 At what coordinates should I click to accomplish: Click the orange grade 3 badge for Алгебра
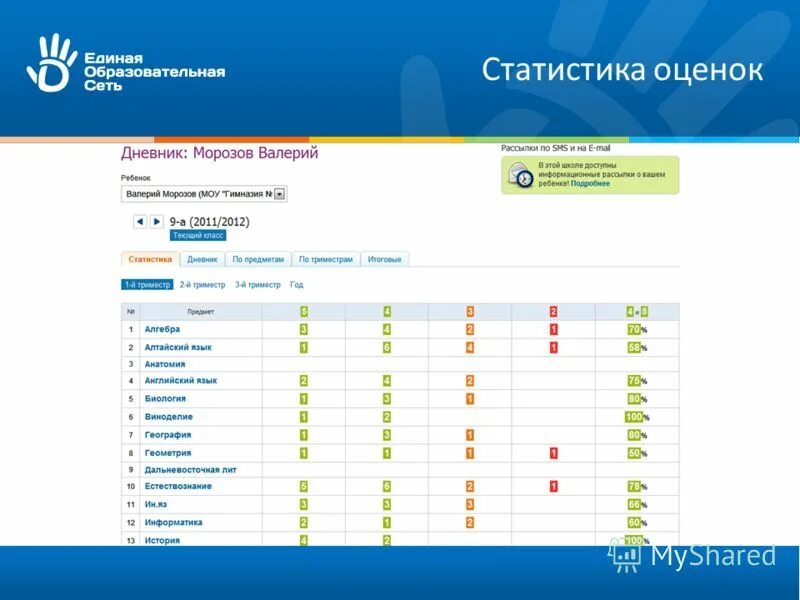[470, 329]
